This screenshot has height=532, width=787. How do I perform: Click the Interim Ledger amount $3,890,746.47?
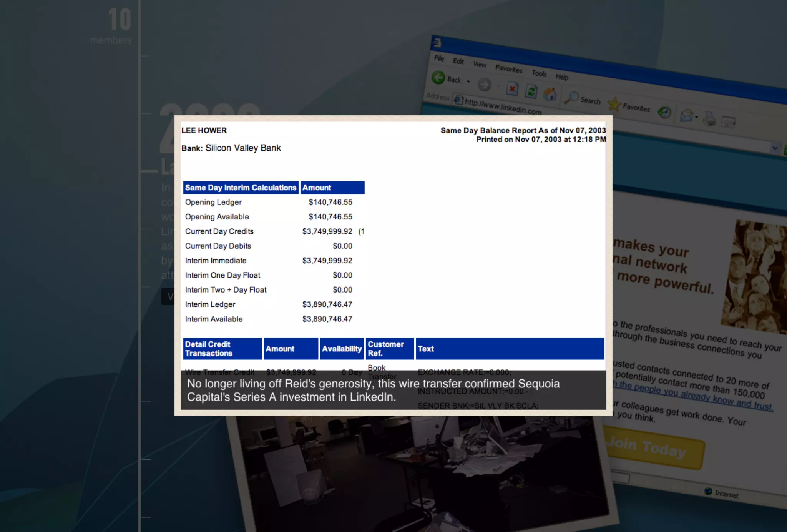tap(327, 304)
